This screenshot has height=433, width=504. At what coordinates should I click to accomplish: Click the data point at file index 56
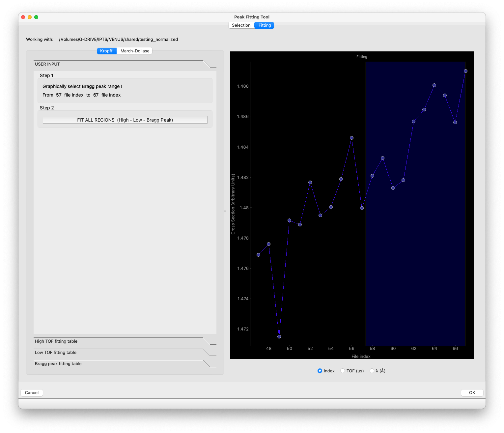pyautogui.click(x=351, y=138)
